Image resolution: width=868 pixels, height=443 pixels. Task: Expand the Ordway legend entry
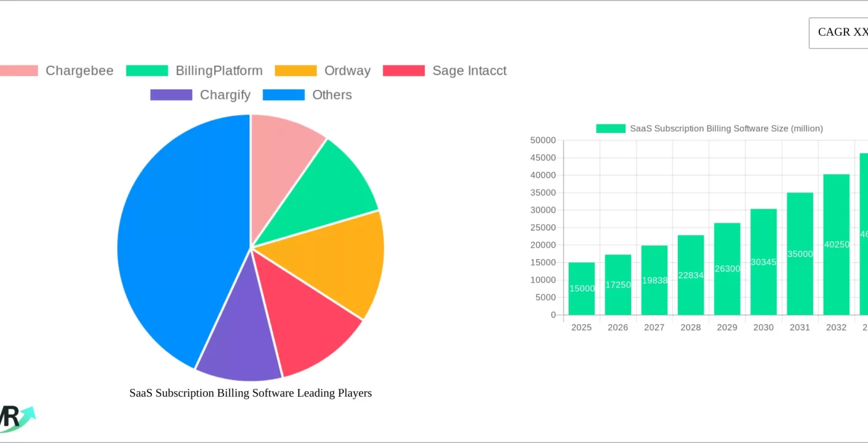[x=347, y=71]
